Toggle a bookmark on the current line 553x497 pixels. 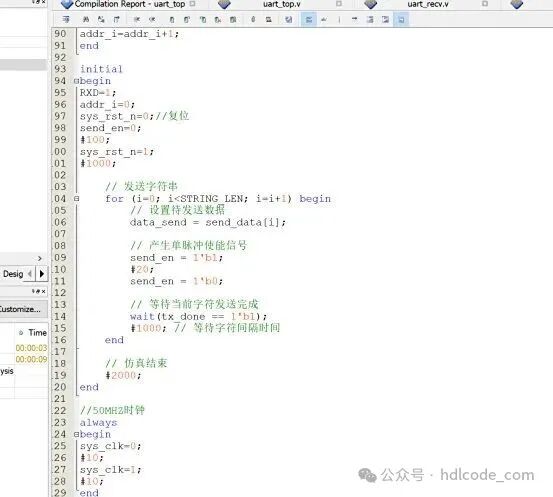pyautogui.click(x=172, y=19)
